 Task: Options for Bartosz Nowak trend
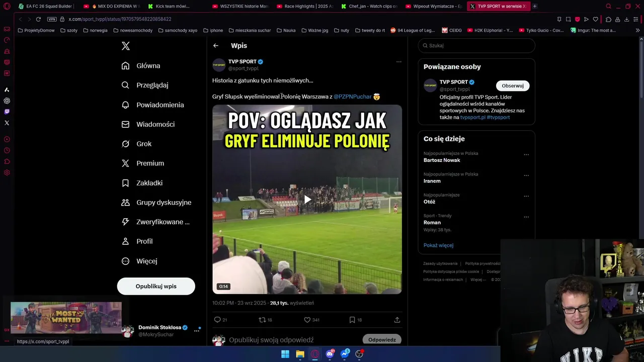526,155
